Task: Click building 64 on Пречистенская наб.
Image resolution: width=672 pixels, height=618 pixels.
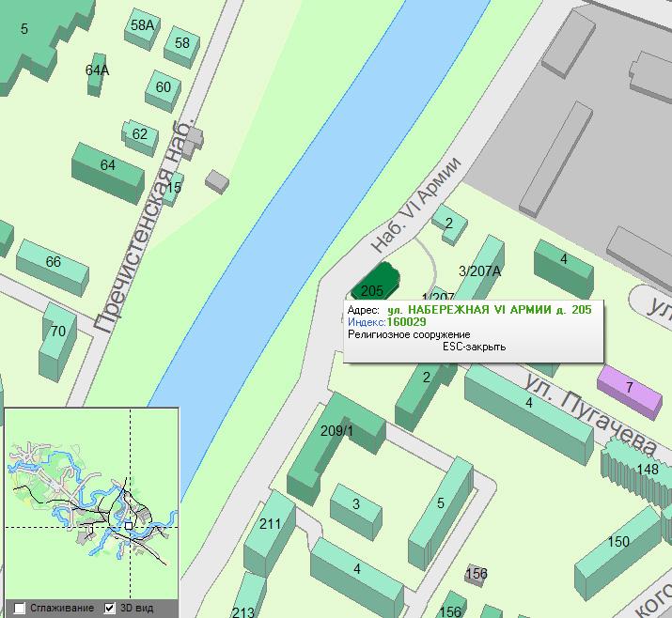Action: click(108, 167)
